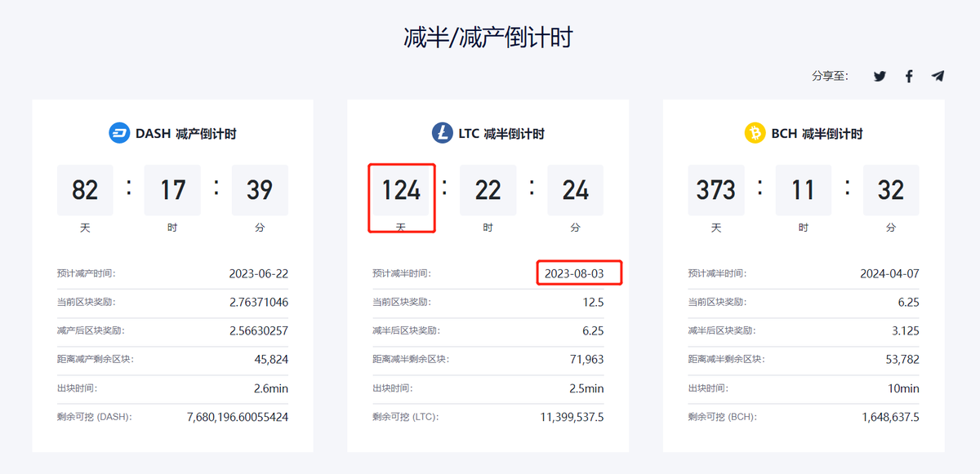
Task: Click LTC minutes counter showing 24
Action: coord(575,190)
